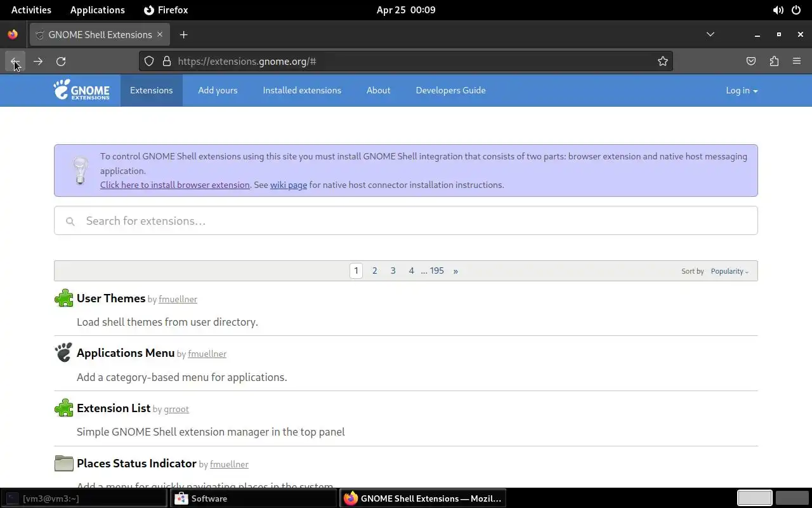This screenshot has height=508, width=812.
Task: Click here to install browser extension link
Action: pyautogui.click(x=174, y=185)
